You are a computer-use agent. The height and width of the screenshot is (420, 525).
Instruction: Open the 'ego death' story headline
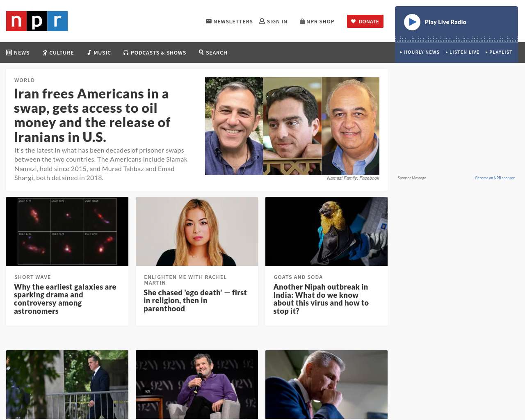coord(195,301)
